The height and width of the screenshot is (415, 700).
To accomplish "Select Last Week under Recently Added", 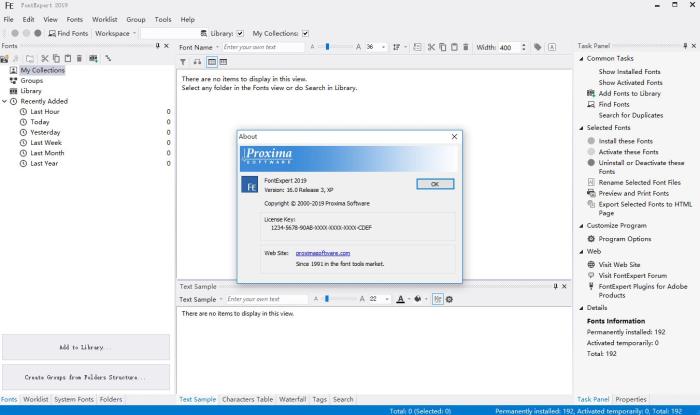I will [x=46, y=143].
